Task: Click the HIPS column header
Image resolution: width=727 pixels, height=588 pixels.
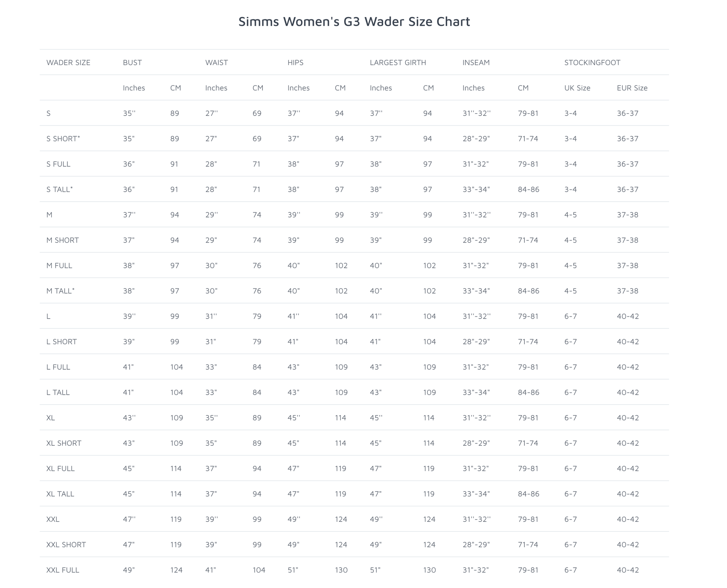Action: [295, 62]
